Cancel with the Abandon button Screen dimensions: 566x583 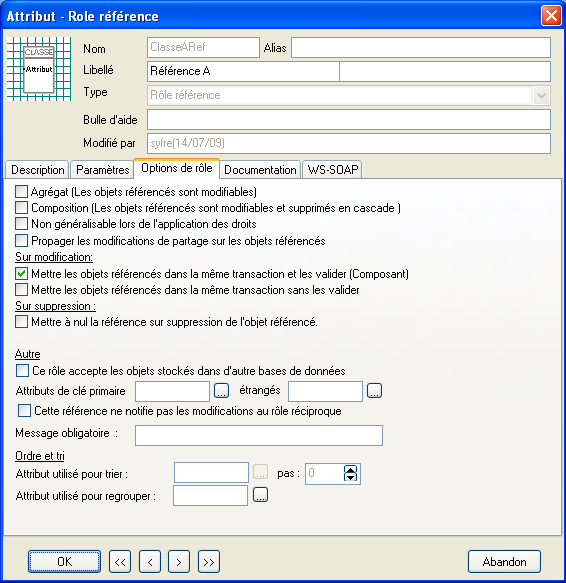tap(504, 561)
